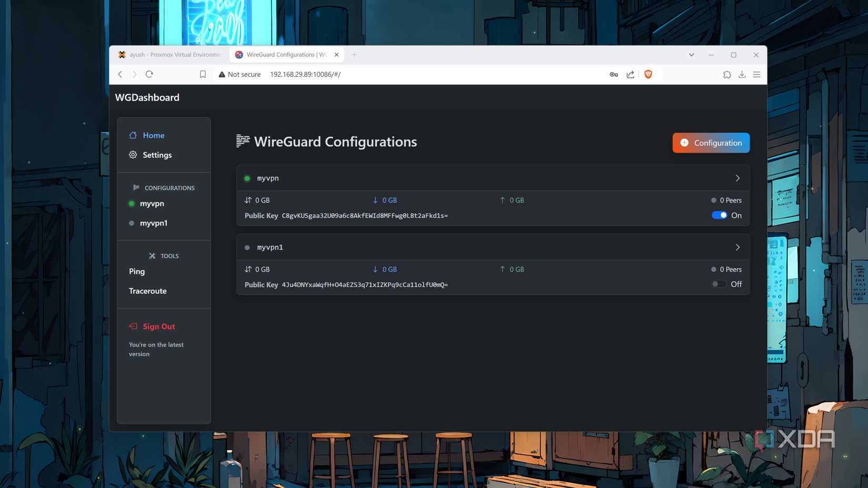Click the Configurations list icon
Viewport: 868px width, 488px height.
[x=136, y=187]
